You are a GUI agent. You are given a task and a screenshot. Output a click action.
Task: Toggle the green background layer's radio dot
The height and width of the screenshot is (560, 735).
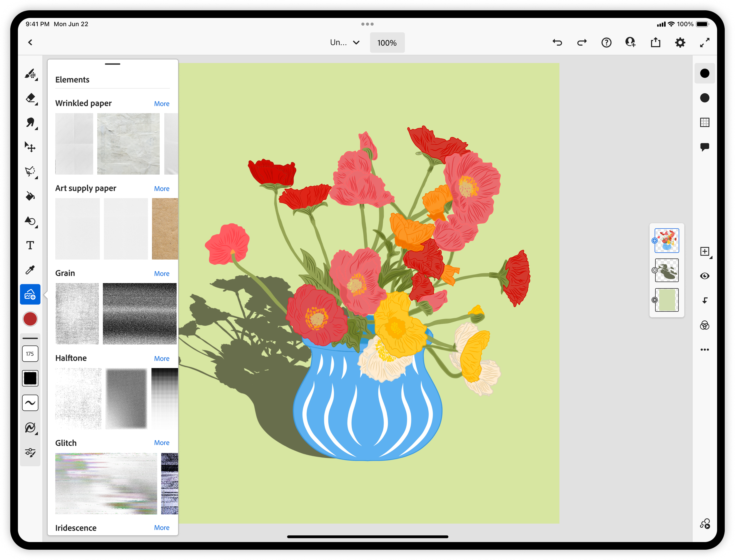click(654, 300)
